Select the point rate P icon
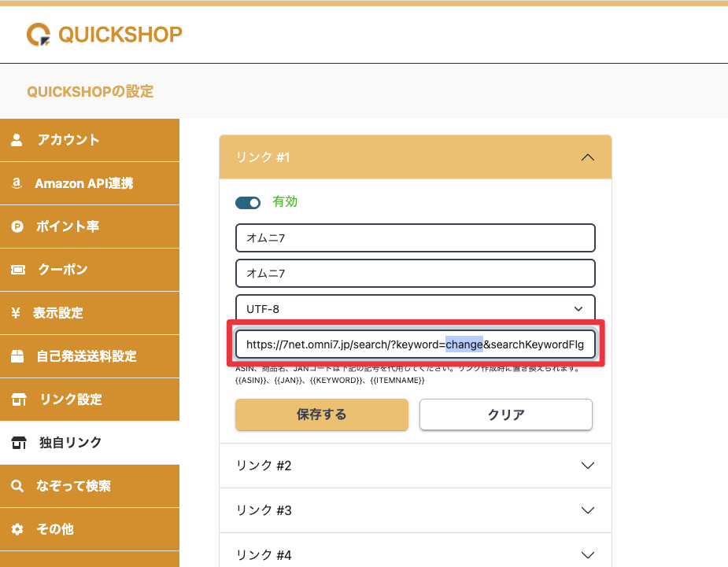728x567 pixels. [17, 226]
